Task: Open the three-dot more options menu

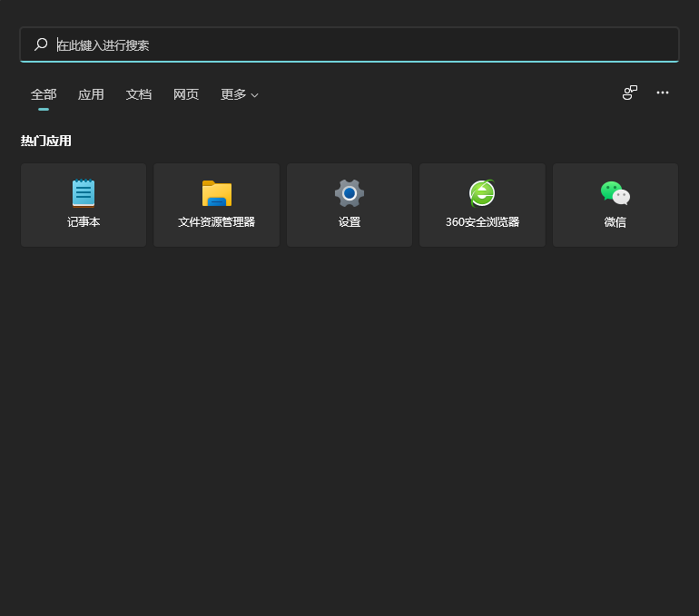Action: pos(663,93)
